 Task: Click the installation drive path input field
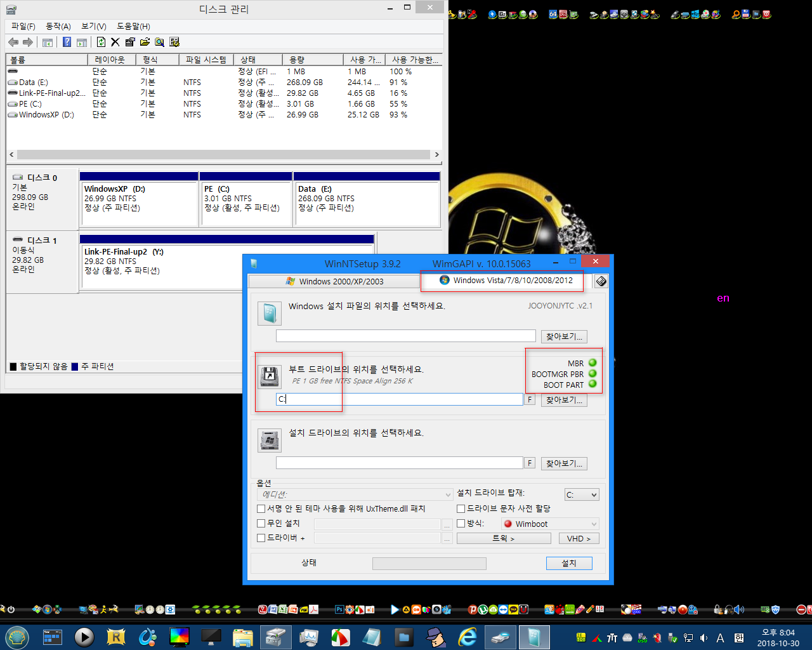(400, 463)
